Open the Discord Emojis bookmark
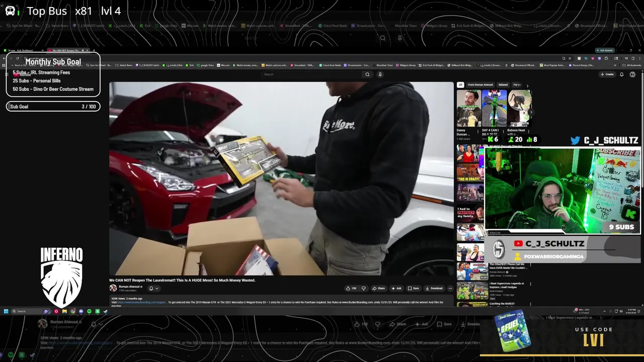This screenshot has width=644, height=362. (x=582, y=65)
